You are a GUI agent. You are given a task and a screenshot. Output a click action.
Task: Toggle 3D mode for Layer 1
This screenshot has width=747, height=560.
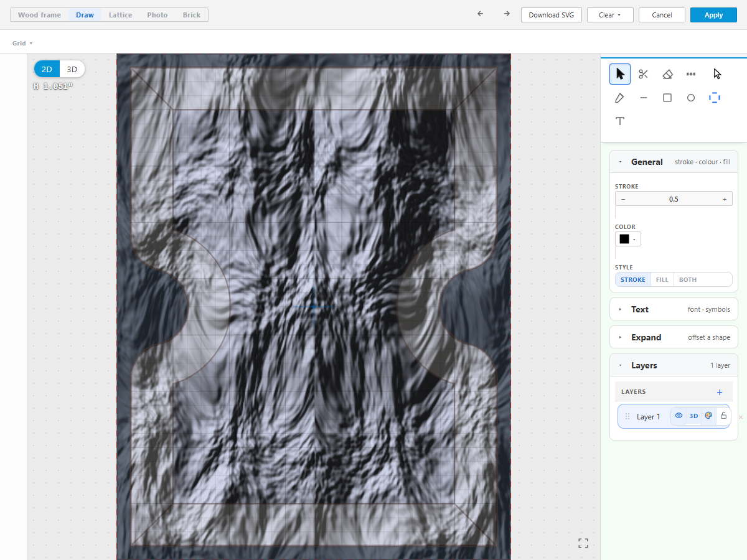(x=693, y=416)
